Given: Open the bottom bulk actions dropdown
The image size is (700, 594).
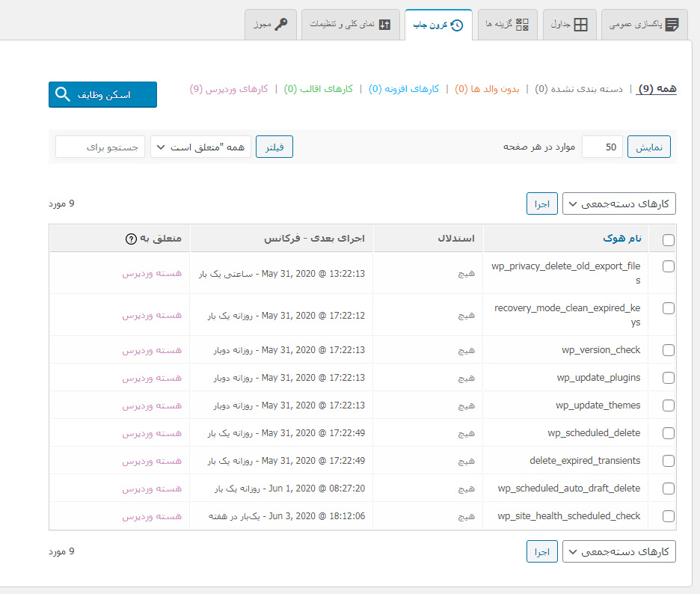Looking at the screenshot, I should (x=618, y=551).
